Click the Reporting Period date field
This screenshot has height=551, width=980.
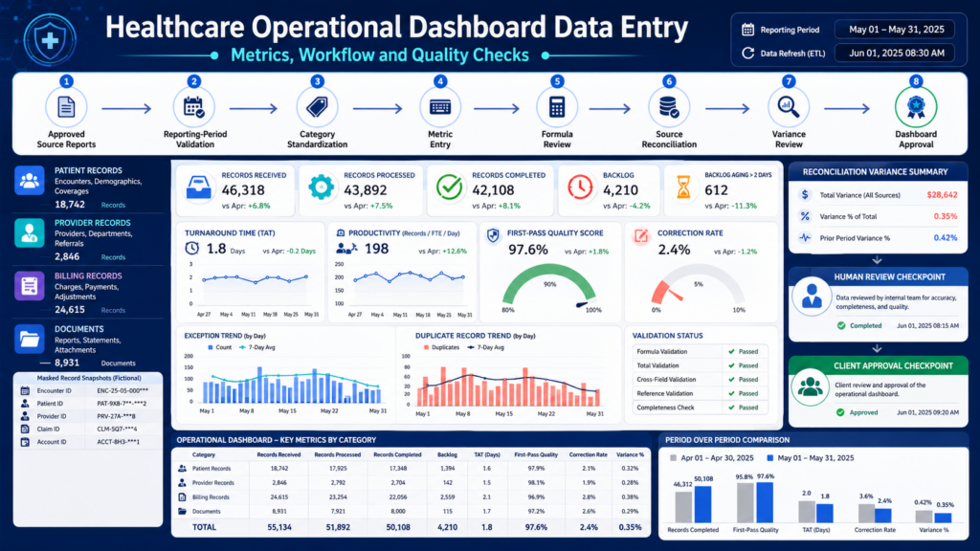tap(896, 30)
